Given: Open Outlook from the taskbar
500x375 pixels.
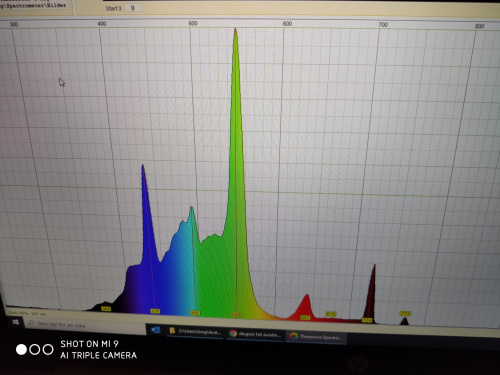Looking at the screenshot, I should [156, 330].
